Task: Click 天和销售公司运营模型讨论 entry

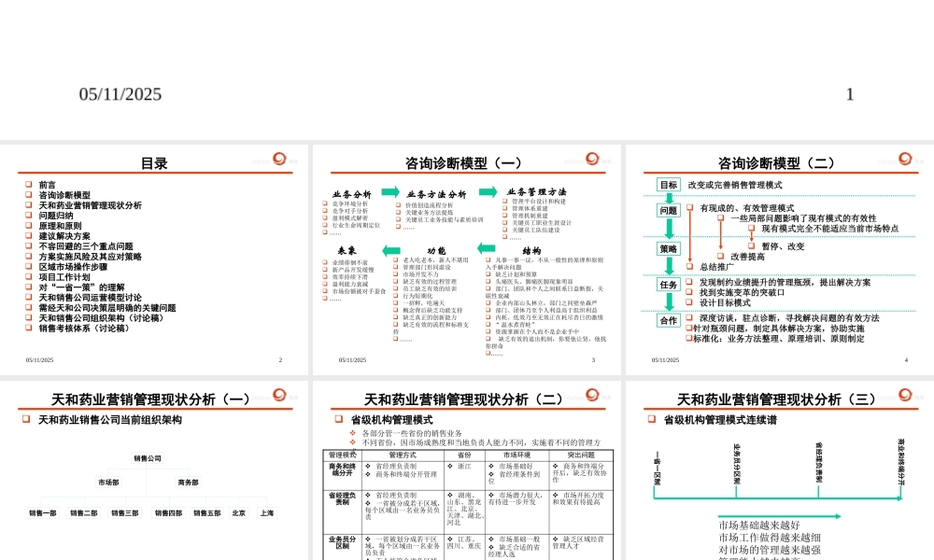Action: pos(90,298)
